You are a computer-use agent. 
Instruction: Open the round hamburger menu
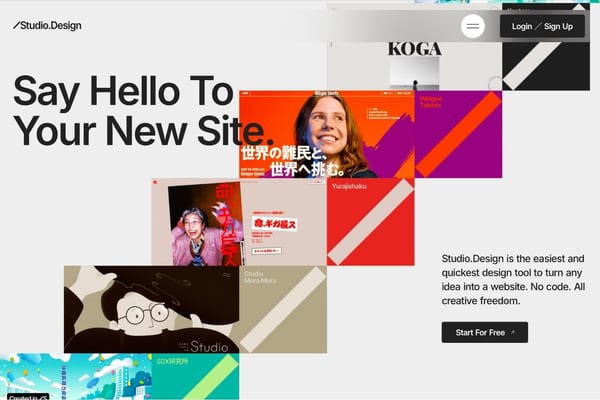tap(473, 26)
